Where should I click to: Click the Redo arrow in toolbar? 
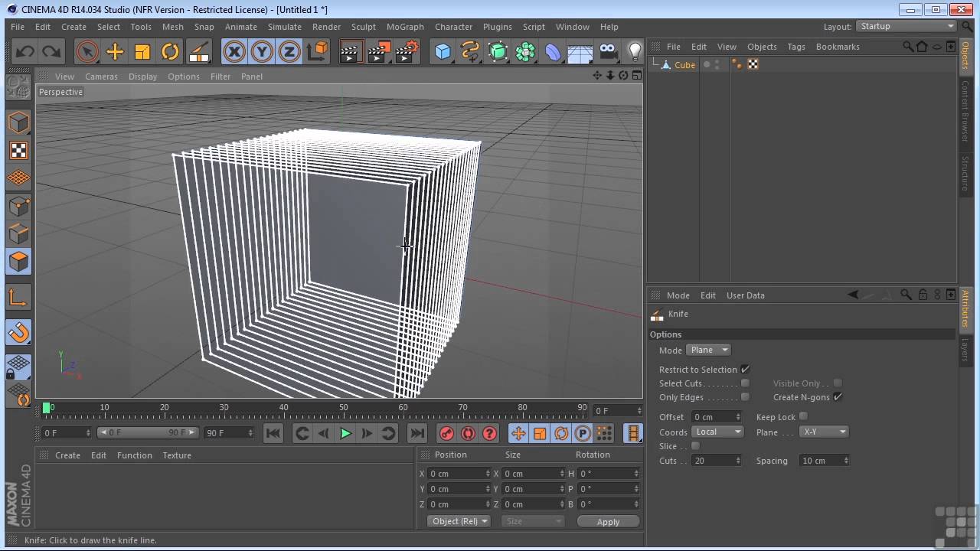[x=51, y=51]
